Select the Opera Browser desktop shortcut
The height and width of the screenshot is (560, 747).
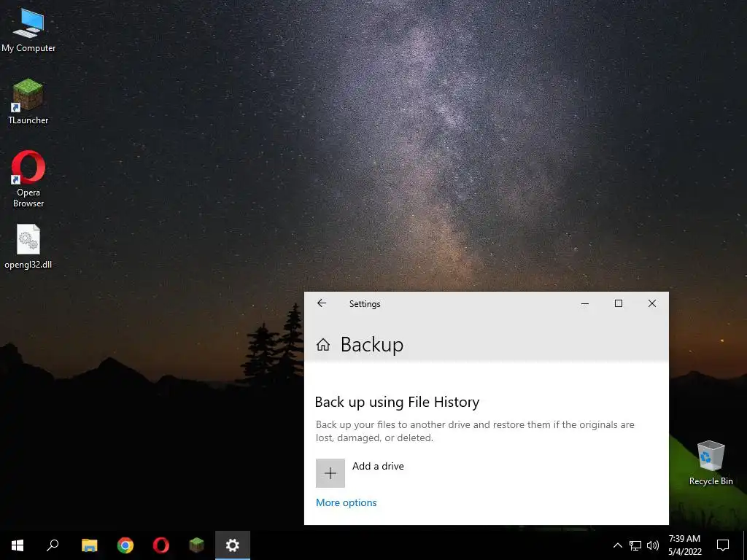[28, 179]
